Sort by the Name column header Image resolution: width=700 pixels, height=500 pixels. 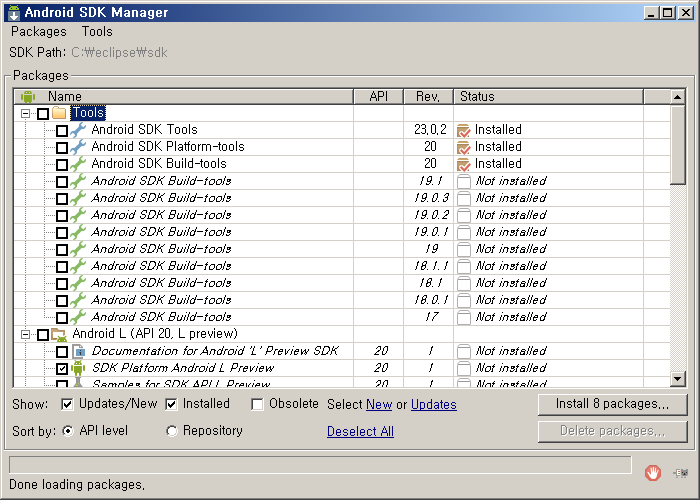coord(183,96)
